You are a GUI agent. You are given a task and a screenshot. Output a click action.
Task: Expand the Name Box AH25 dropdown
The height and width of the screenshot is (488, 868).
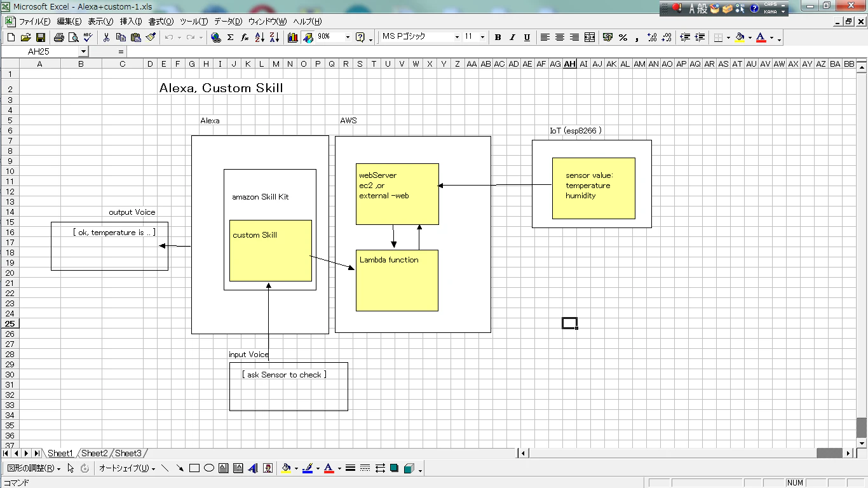click(x=83, y=51)
